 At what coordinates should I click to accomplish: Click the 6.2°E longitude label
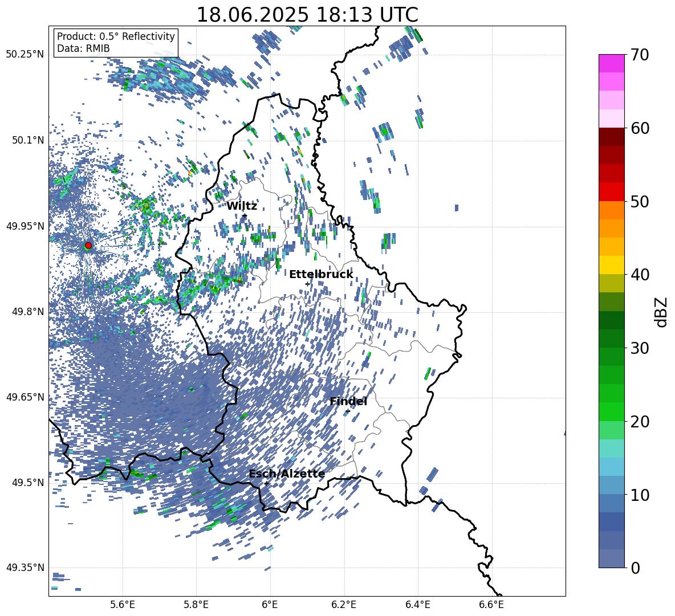(x=344, y=605)
